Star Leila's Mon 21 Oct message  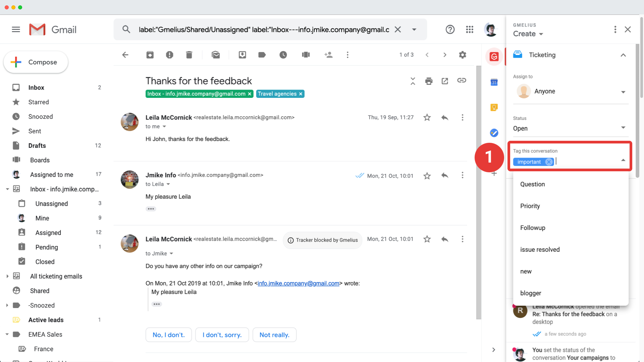[x=427, y=239]
